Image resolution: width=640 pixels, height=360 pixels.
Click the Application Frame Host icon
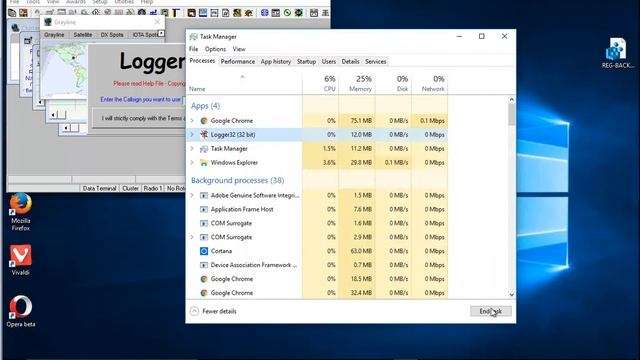click(x=204, y=209)
